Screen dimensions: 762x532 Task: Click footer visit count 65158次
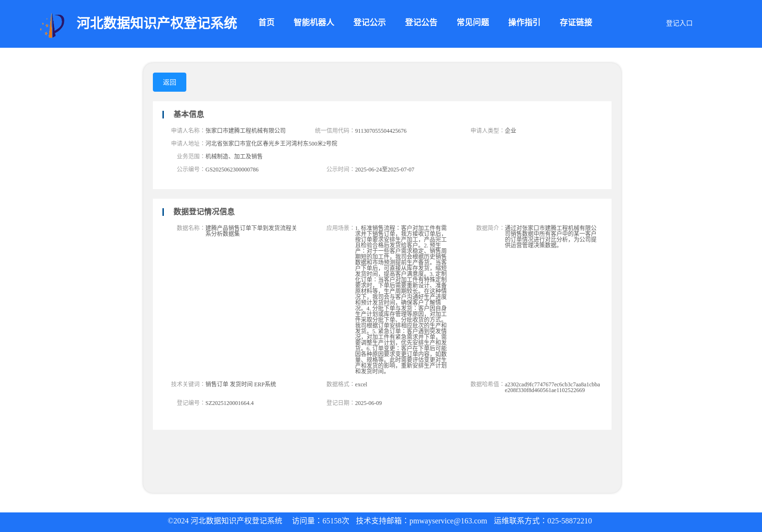pos(336,521)
